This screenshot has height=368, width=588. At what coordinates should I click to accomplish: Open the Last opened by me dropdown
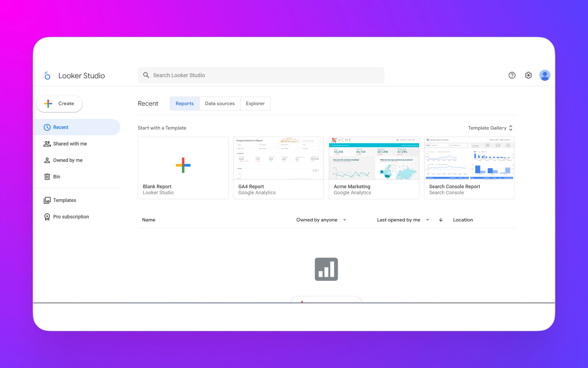tap(427, 220)
